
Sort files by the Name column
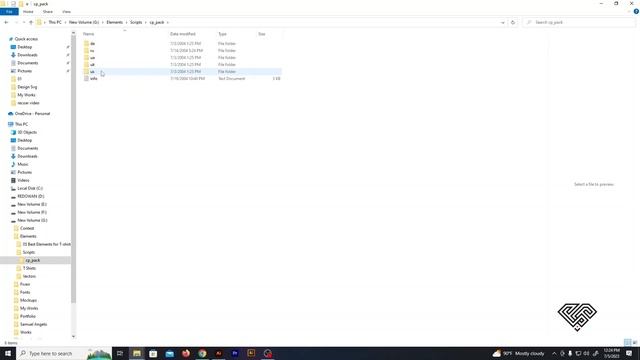tap(89, 34)
